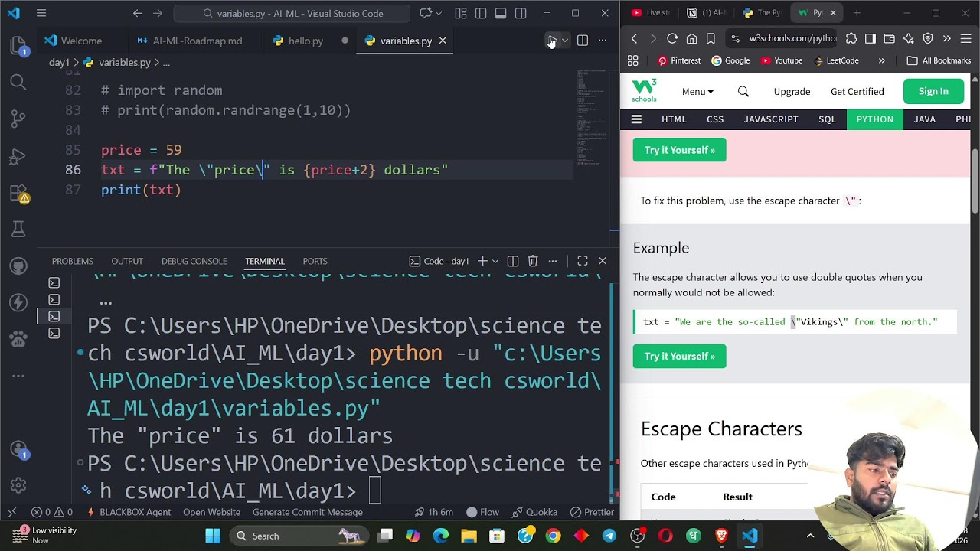
Task: Open the browser extensions puzzle icon
Action: tap(851, 38)
